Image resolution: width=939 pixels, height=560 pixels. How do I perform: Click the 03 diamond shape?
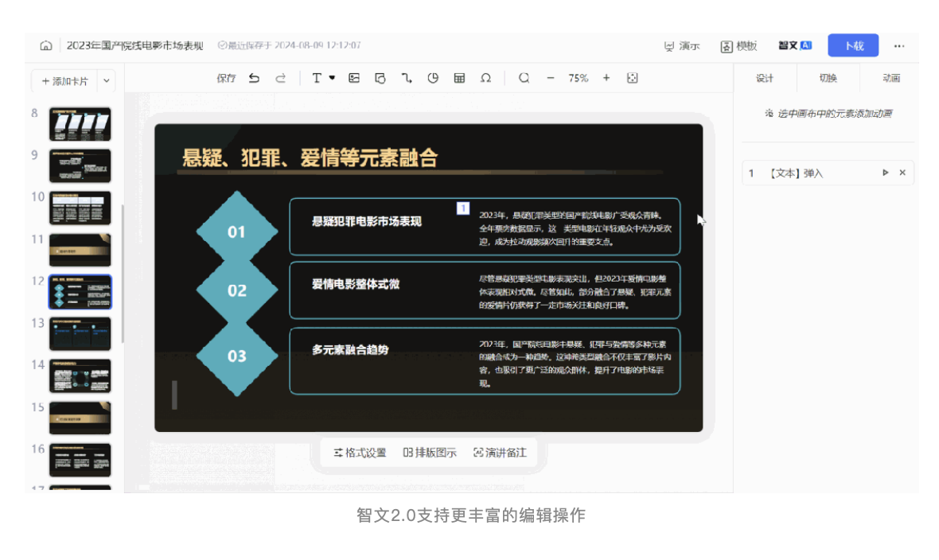(236, 356)
